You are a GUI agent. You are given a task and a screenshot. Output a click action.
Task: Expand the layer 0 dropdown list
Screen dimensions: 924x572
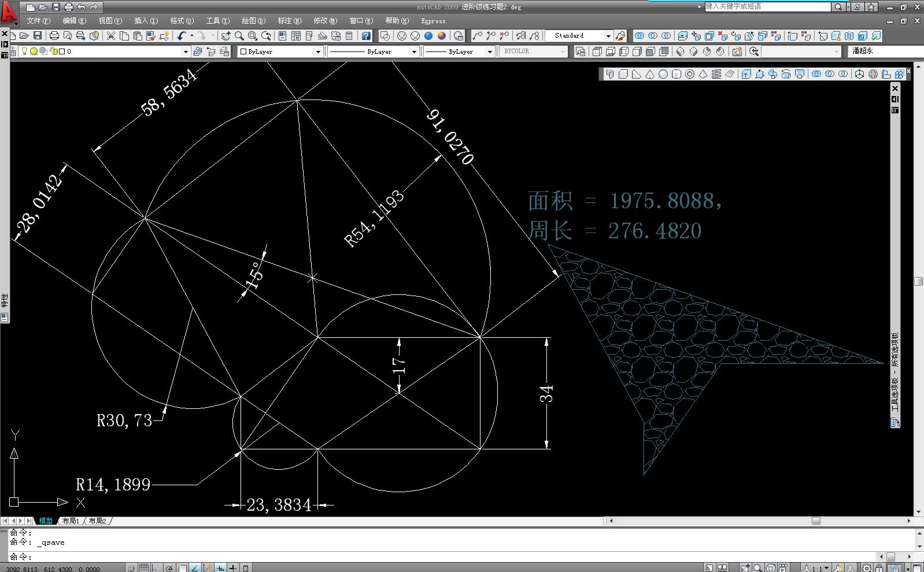click(186, 51)
